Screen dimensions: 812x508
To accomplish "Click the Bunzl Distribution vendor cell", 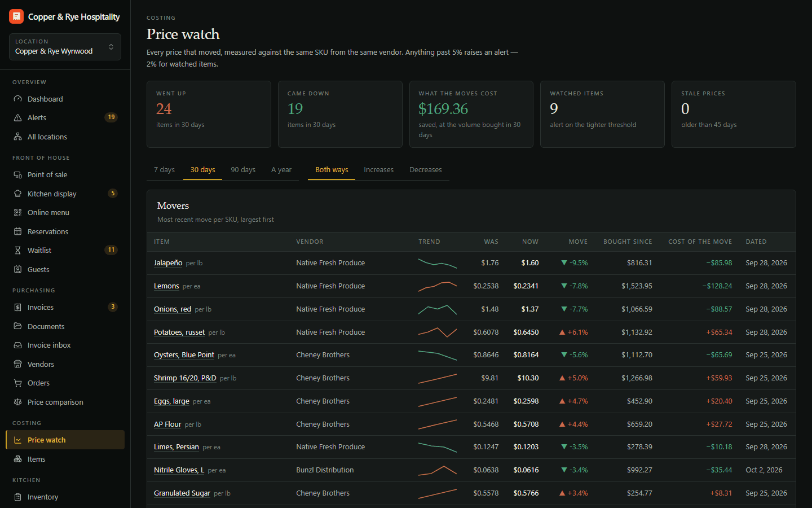I will (325, 470).
